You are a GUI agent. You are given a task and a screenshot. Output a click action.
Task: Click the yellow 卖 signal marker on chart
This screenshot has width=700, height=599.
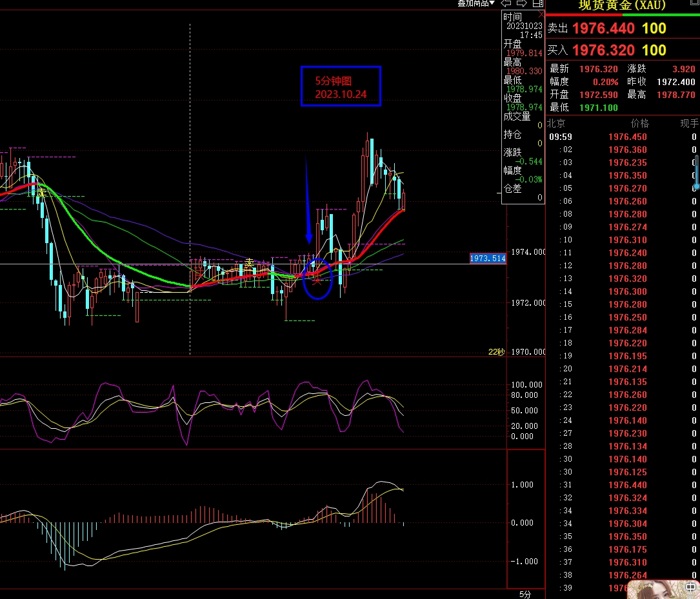pos(249,263)
